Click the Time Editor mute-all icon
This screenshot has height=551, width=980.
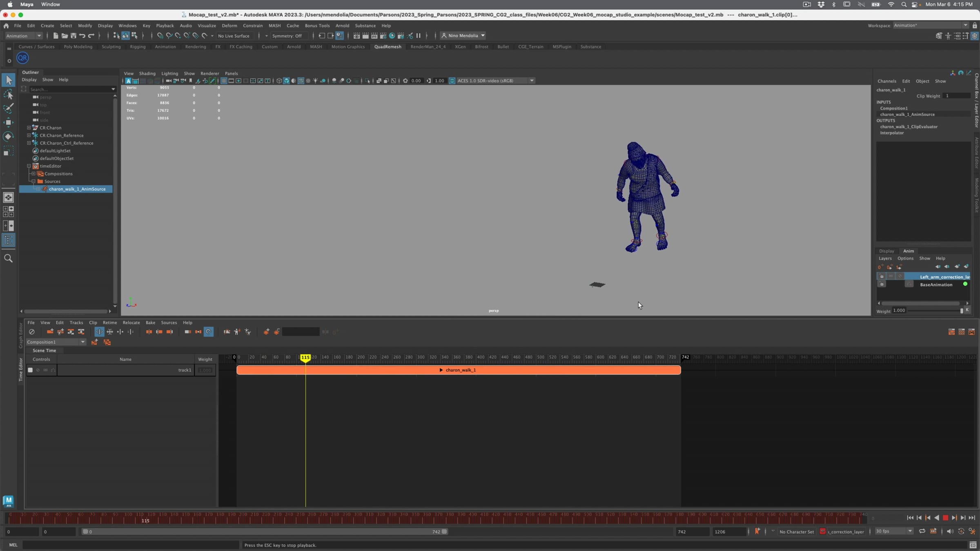pos(32,332)
